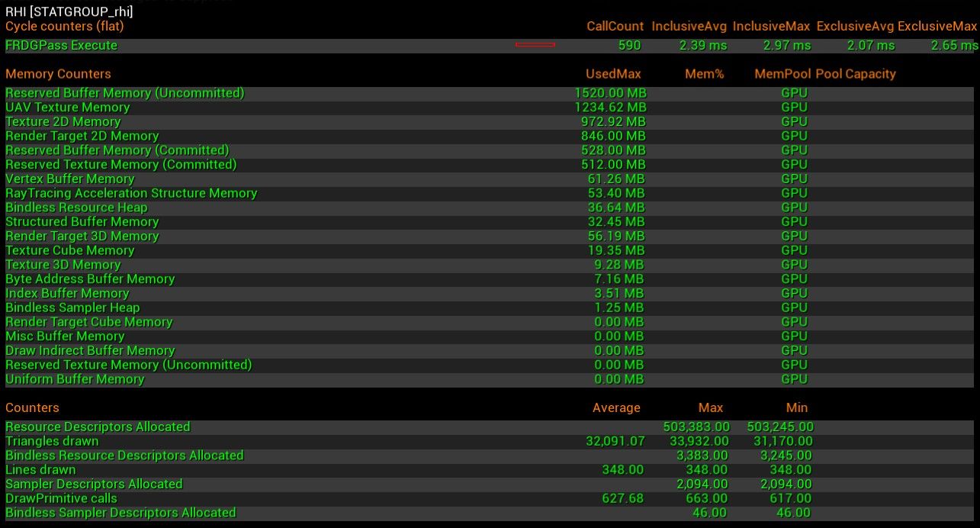Select the Draw Indirect Buffer Memory row

coord(490,350)
